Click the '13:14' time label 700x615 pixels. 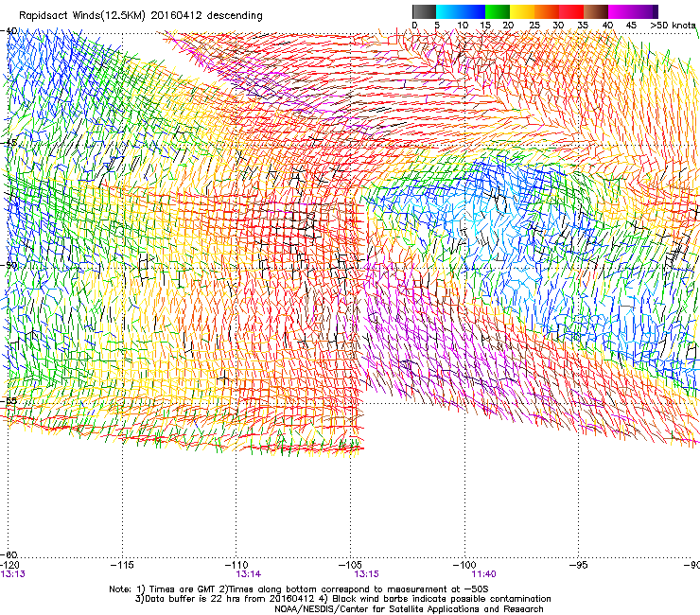click(x=249, y=574)
